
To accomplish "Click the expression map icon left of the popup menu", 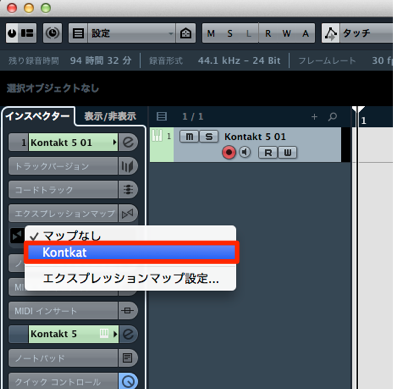I will coord(17,236).
